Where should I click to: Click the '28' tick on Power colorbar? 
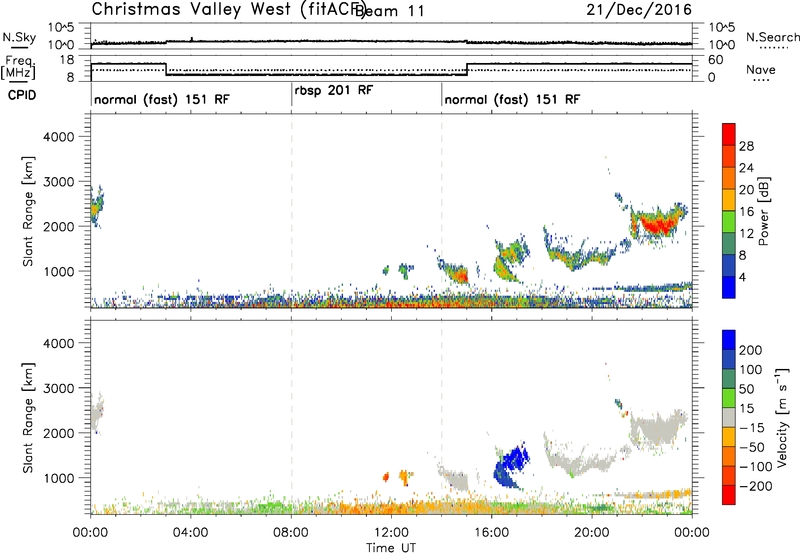coord(746,146)
